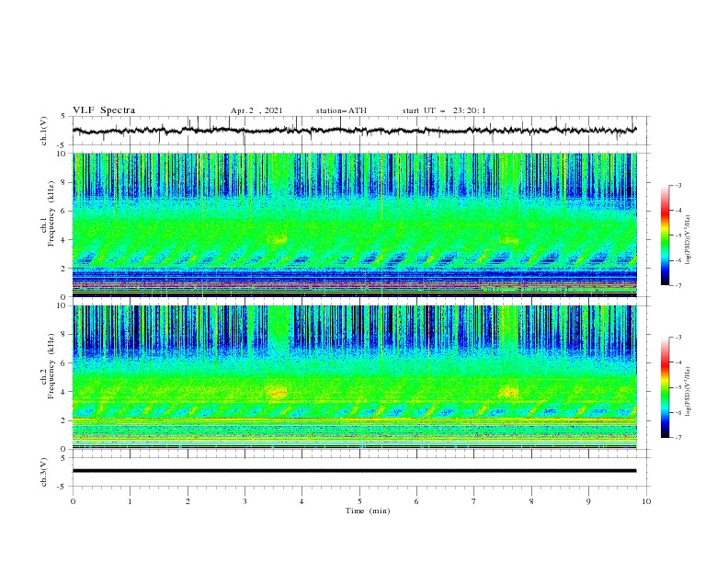Image resolution: width=728 pixels, height=563 pixels.
Task: Click the "ch.3(V)" bottom axis label
Action: pyautogui.click(x=44, y=472)
